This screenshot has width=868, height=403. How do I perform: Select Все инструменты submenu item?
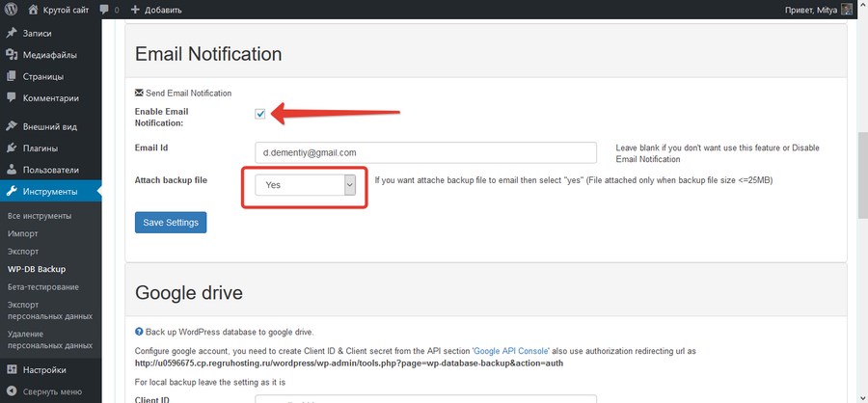coord(40,216)
